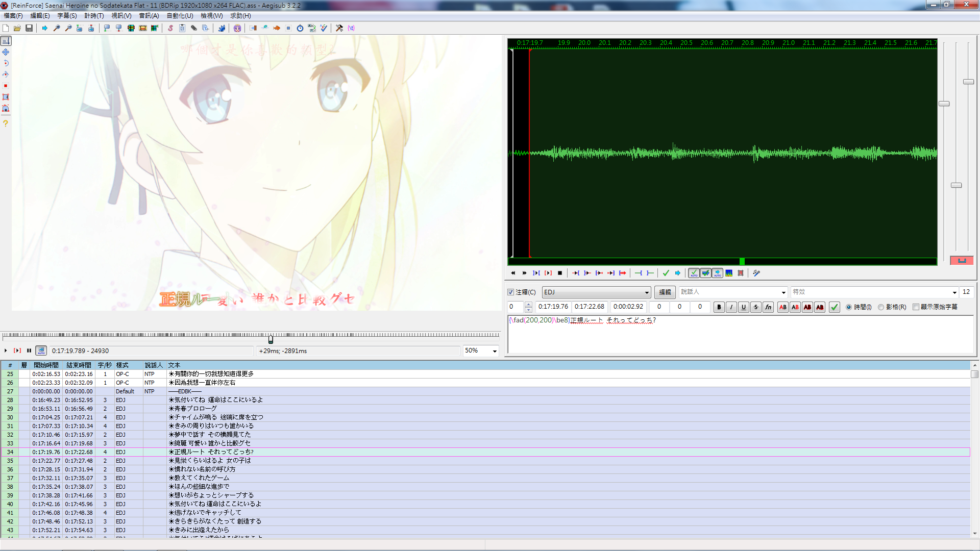Click the subtitle text edit box
The image size is (980, 551).
(741, 335)
